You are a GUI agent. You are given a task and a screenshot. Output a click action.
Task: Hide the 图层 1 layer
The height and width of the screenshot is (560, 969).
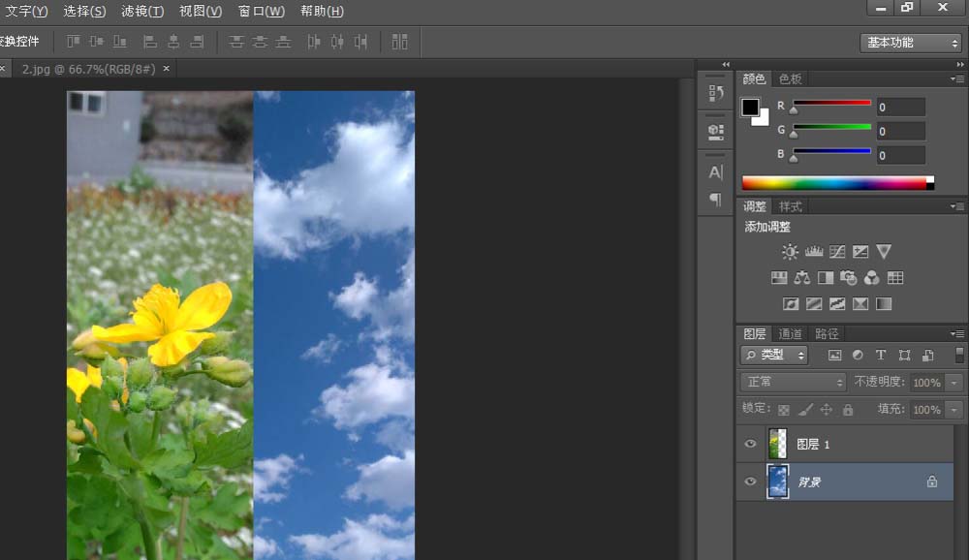pos(750,443)
